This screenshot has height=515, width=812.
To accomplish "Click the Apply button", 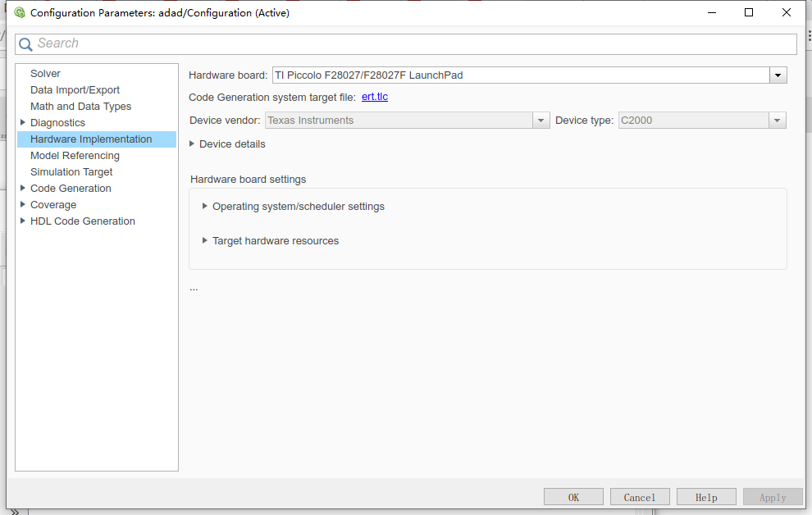I will pos(773,497).
